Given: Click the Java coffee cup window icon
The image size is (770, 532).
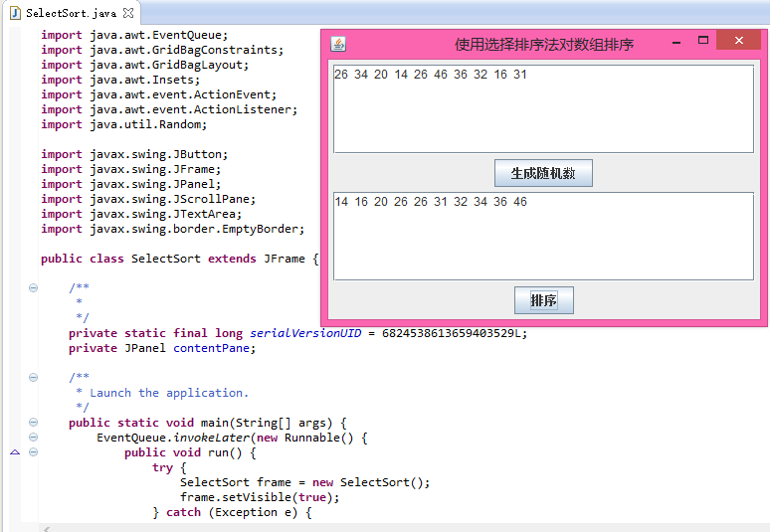Looking at the screenshot, I should 338,44.
